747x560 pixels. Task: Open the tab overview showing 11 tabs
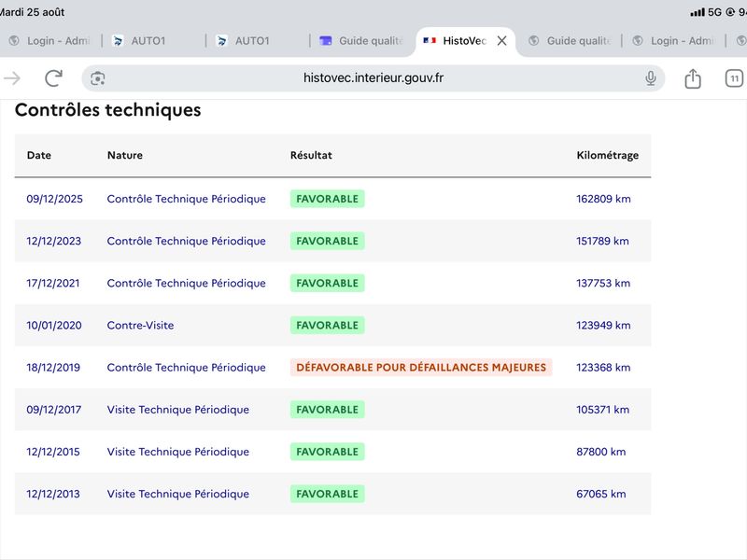734,78
